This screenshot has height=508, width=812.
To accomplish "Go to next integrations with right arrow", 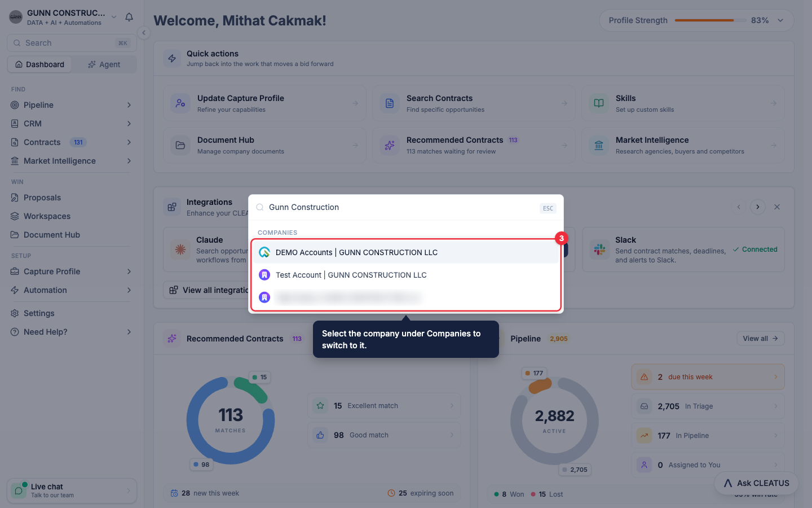I will 758,207.
